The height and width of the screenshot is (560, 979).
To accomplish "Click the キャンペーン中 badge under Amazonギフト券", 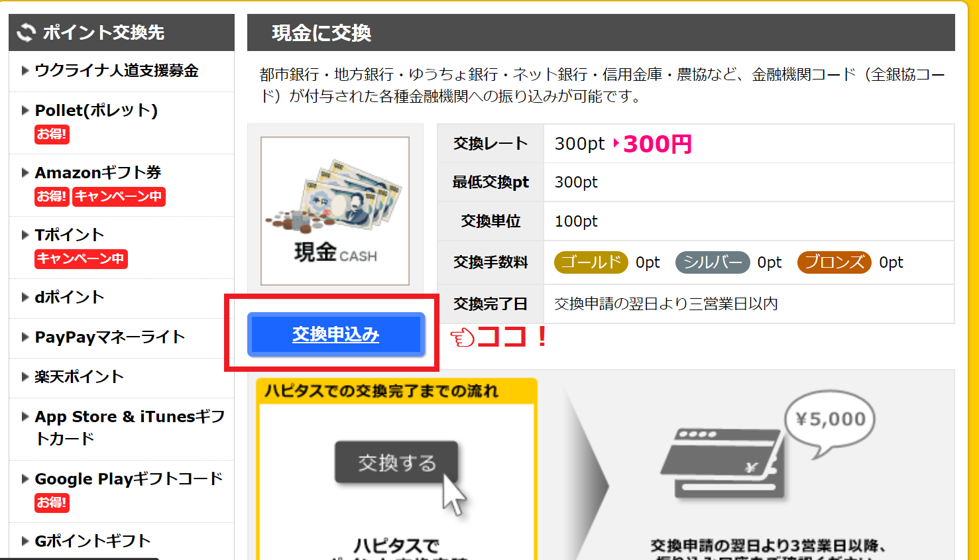I will pos(119,197).
